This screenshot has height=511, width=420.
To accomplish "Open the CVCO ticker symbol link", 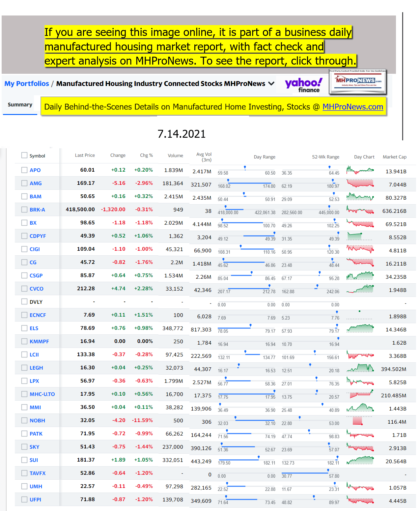I will [37, 289].
